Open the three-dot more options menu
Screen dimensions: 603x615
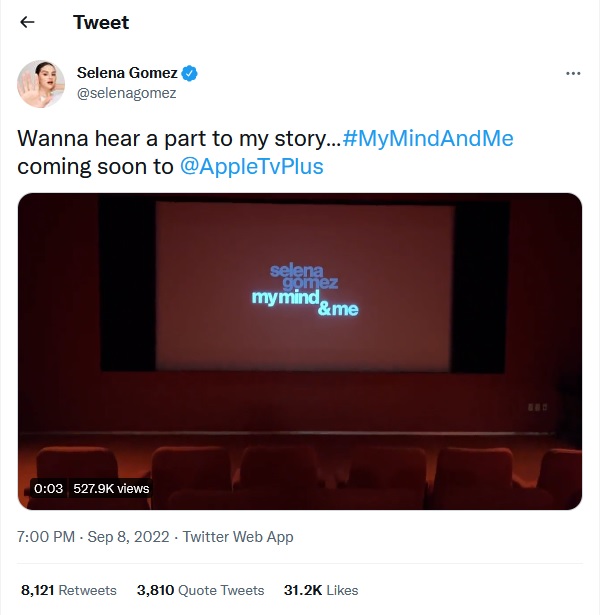click(x=573, y=74)
